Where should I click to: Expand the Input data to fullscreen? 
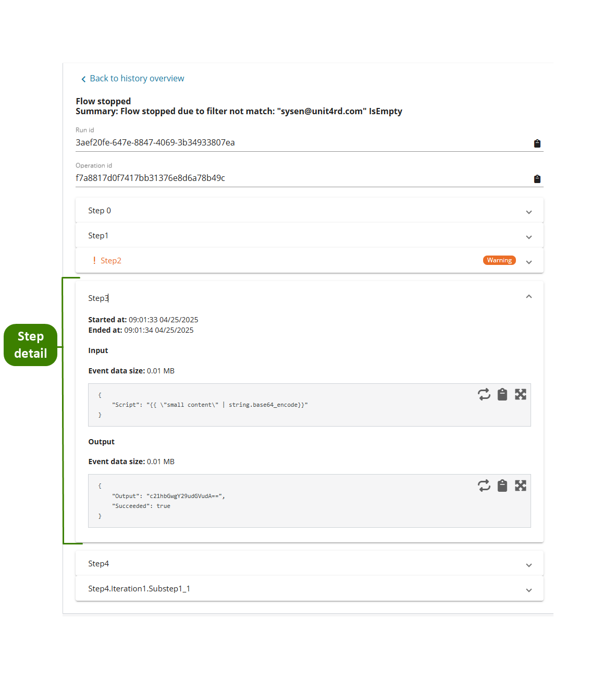(x=521, y=394)
